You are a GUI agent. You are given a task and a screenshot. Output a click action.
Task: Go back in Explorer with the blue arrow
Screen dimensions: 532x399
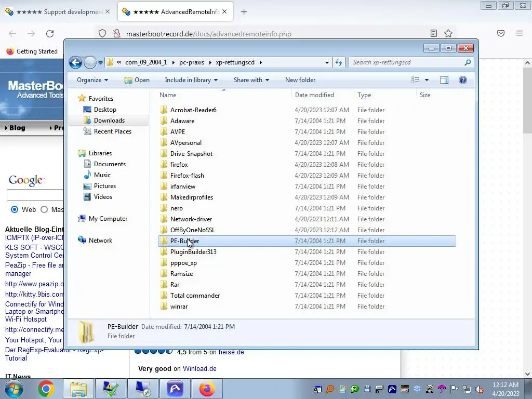(75, 62)
